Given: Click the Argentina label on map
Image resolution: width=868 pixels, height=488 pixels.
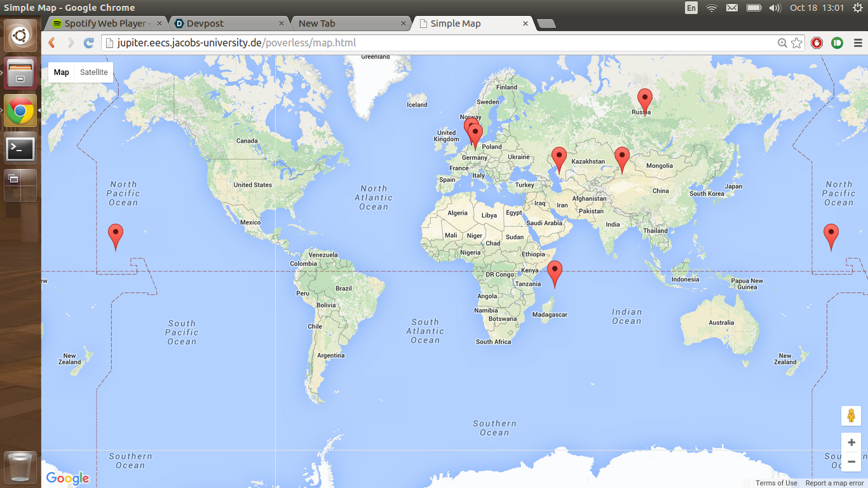Looking at the screenshot, I should point(330,355).
